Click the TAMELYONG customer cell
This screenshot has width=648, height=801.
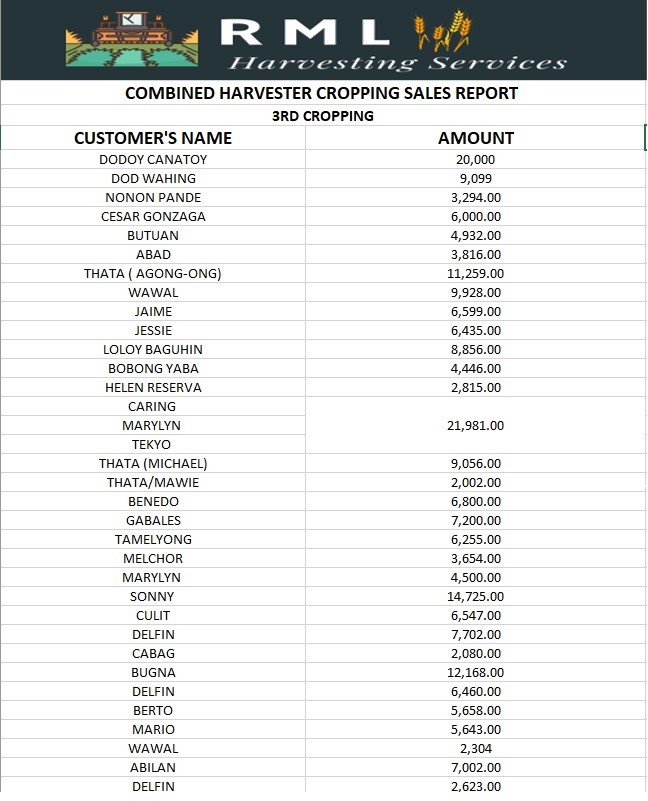point(153,540)
